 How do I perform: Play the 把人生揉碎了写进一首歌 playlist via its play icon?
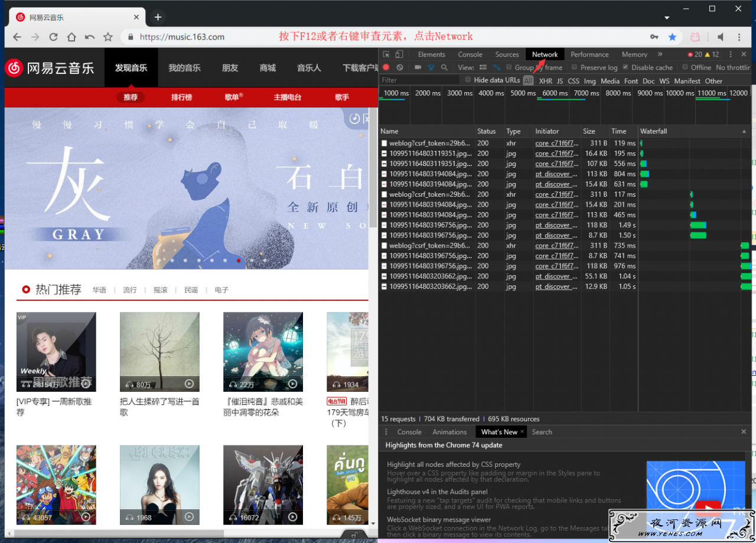click(189, 384)
